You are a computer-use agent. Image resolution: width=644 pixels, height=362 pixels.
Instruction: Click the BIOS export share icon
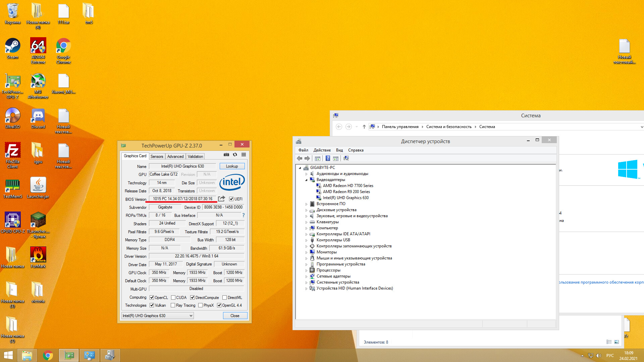click(221, 199)
